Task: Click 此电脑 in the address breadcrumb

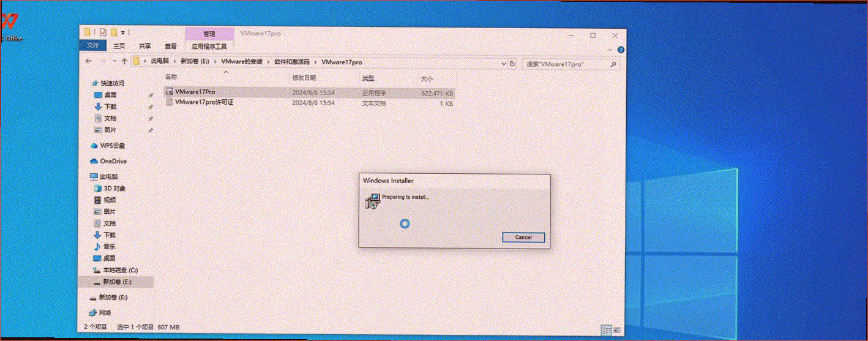Action: 159,62
